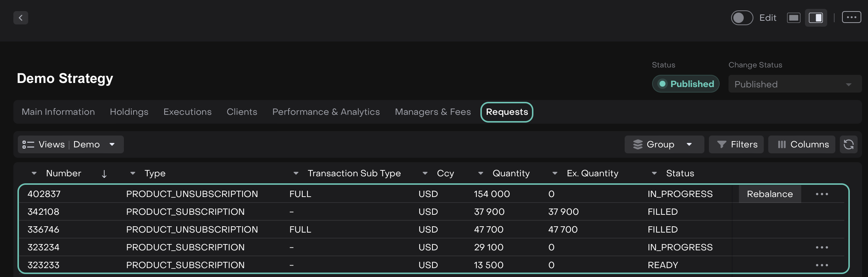Select the split panel layout icon
This screenshot has height=277, width=868.
[816, 18]
